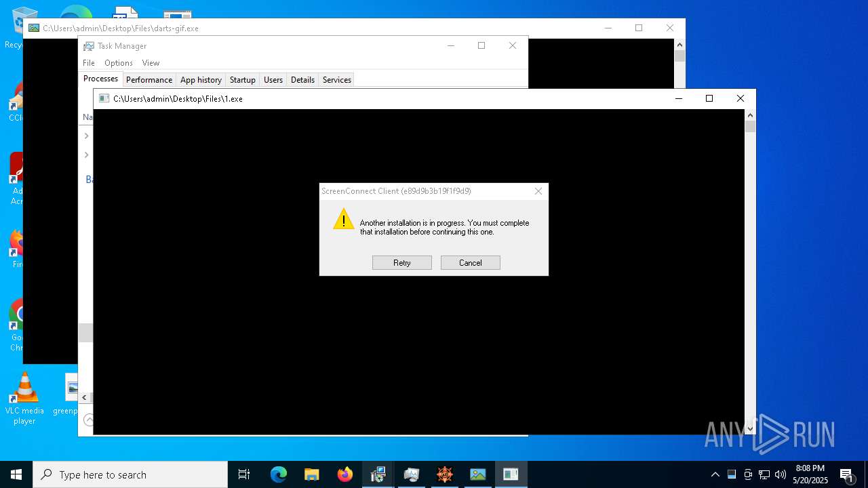Switch to the Performance tab
868x488 pixels.
(149, 80)
